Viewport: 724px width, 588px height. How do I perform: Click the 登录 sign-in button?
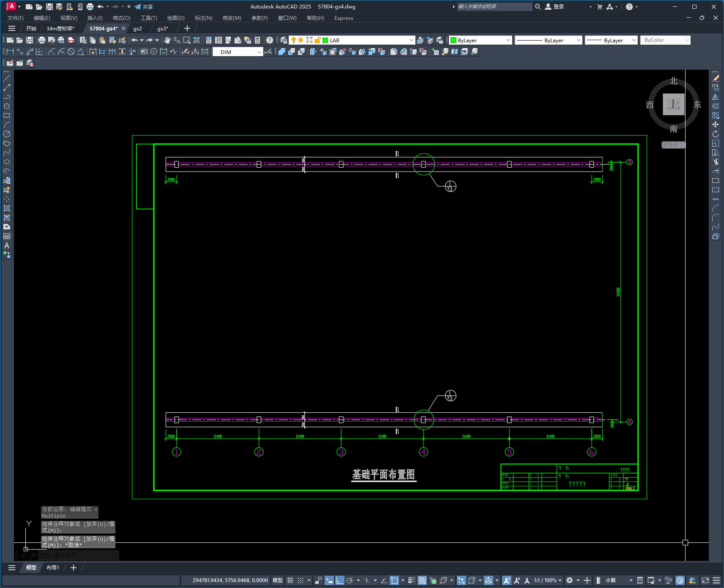(555, 7)
